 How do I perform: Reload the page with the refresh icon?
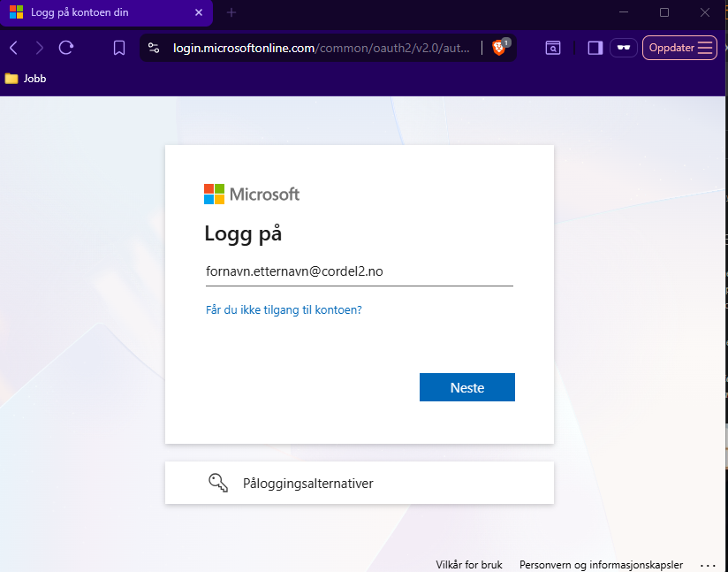click(x=66, y=48)
